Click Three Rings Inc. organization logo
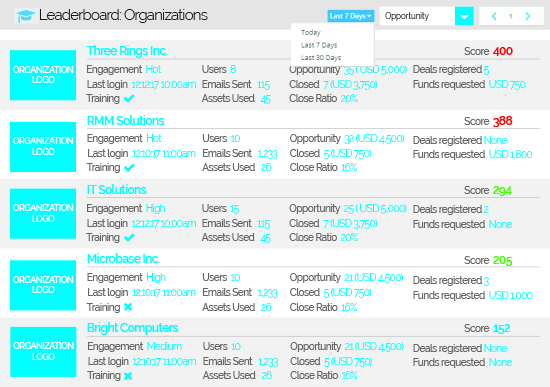This screenshot has height=387, width=550. point(43,75)
